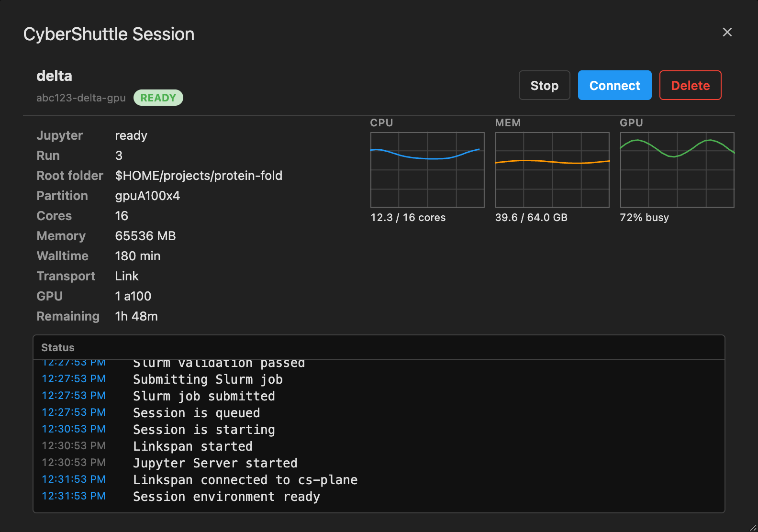Open the CPU usage chart
The width and height of the screenshot is (758, 532).
[427, 170]
